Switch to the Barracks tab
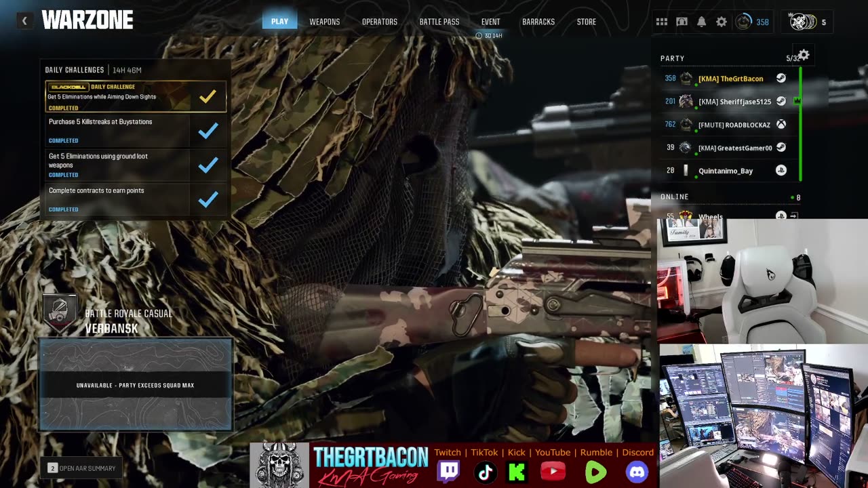Screen dimensions: 868x488 [538, 22]
